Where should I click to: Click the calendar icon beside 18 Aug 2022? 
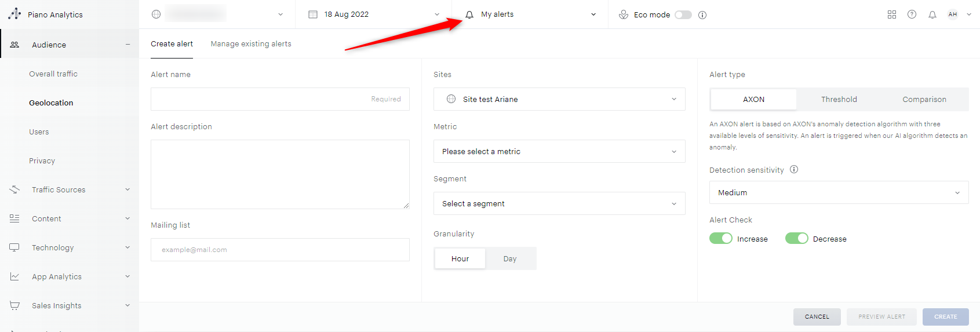tap(313, 14)
